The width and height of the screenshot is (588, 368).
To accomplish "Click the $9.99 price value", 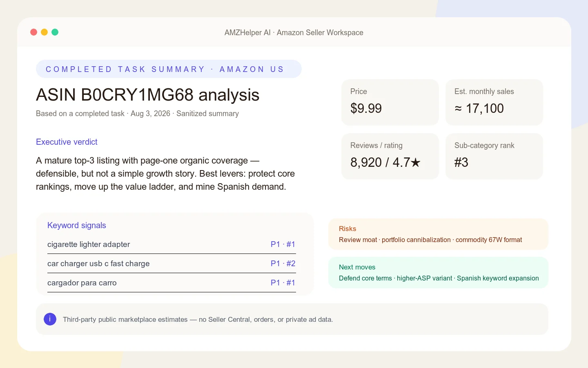I will (366, 108).
